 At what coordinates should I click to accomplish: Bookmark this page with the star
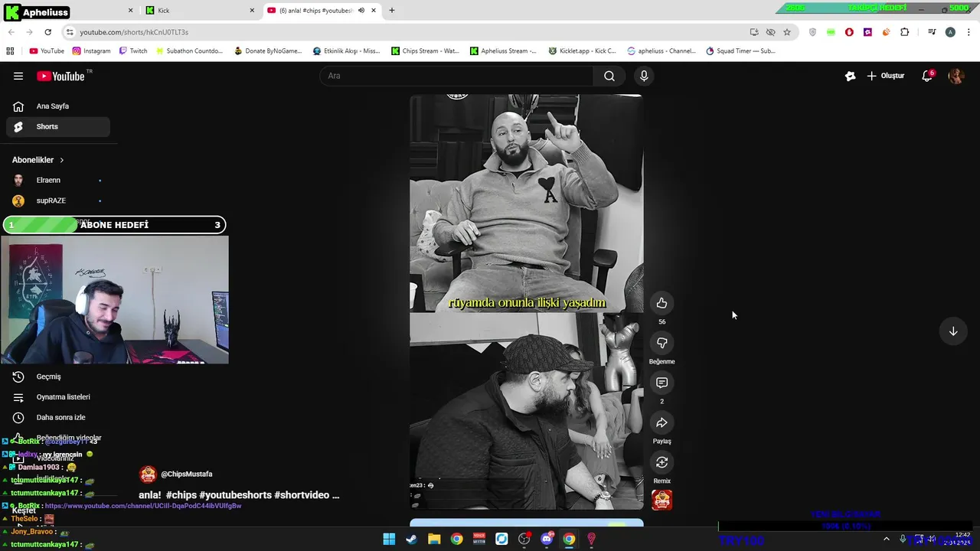click(787, 32)
